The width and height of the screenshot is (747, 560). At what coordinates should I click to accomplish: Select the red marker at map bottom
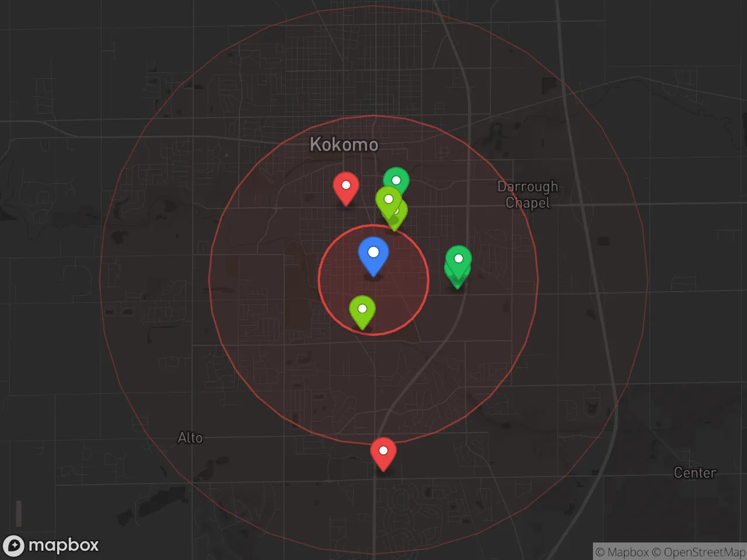(383, 454)
